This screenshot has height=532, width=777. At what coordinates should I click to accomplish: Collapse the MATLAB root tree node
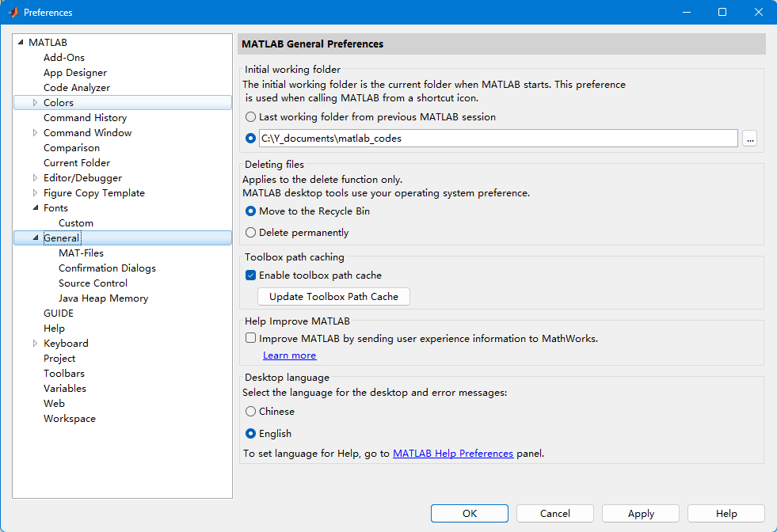(21, 43)
